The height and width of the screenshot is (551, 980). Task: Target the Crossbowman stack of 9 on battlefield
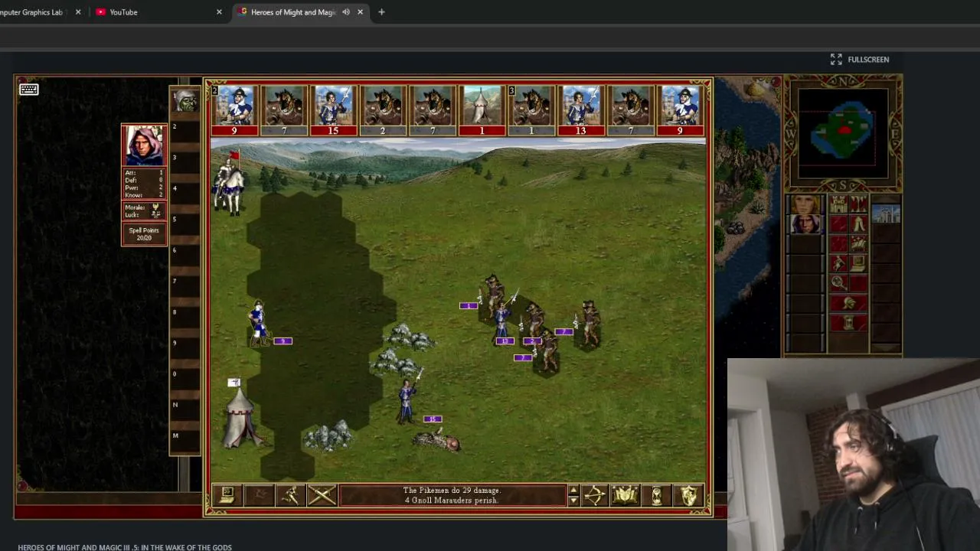tap(260, 323)
